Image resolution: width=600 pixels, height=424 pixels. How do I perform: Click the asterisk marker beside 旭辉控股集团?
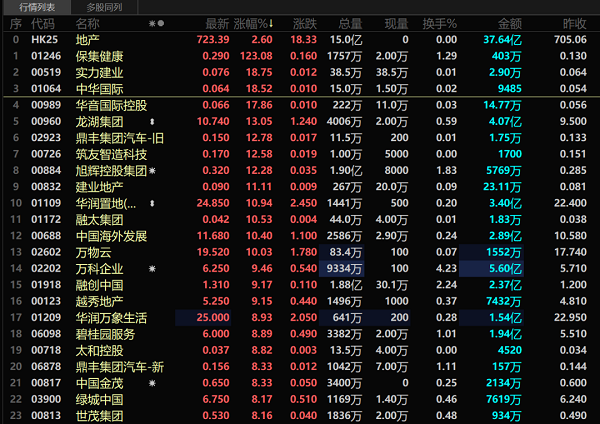coord(152,171)
